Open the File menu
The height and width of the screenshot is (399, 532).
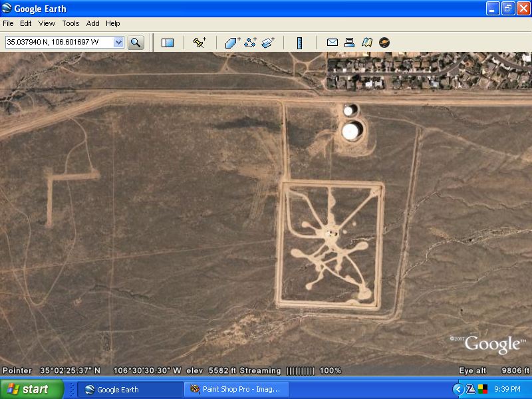pyautogui.click(x=8, y=23)
